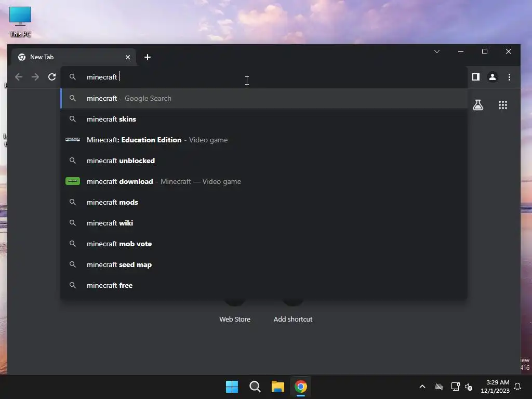Select the minecraft - Google Search suggestion
This screenshot has width=532, height=399.
click(x=264, y=98)
